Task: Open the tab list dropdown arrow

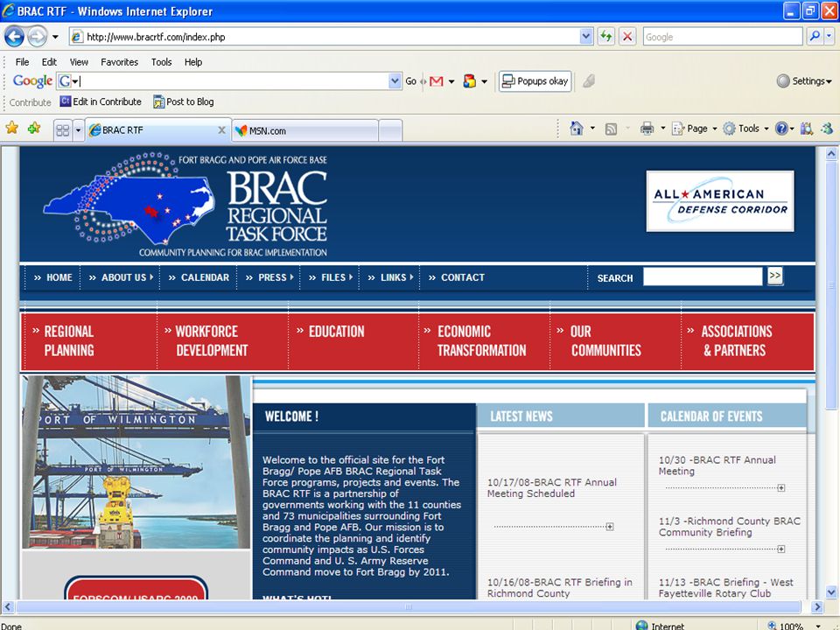Action: click(78, 130)
